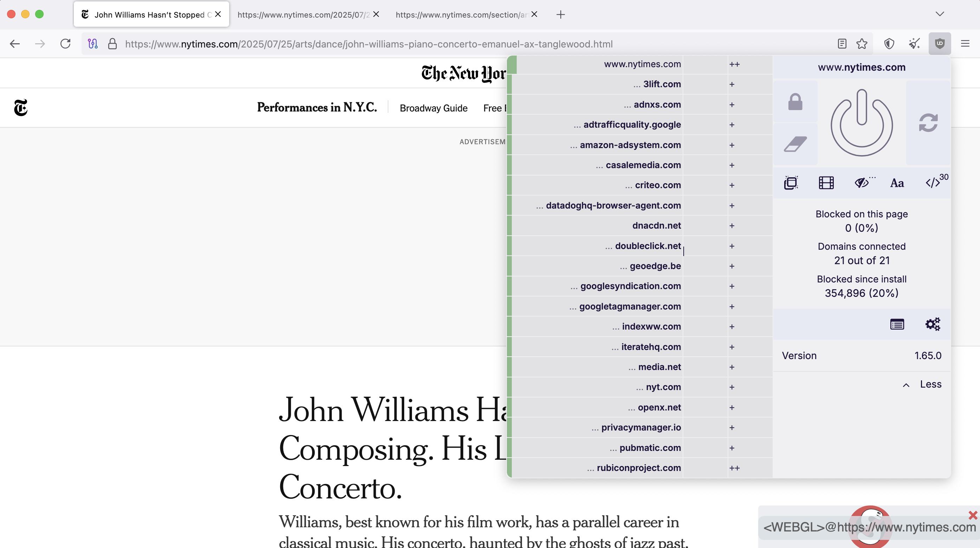This screenshot has height=548, width=980.
Task: Block remote fonts with the Aa icon
Action: click(x=897, y=183)
